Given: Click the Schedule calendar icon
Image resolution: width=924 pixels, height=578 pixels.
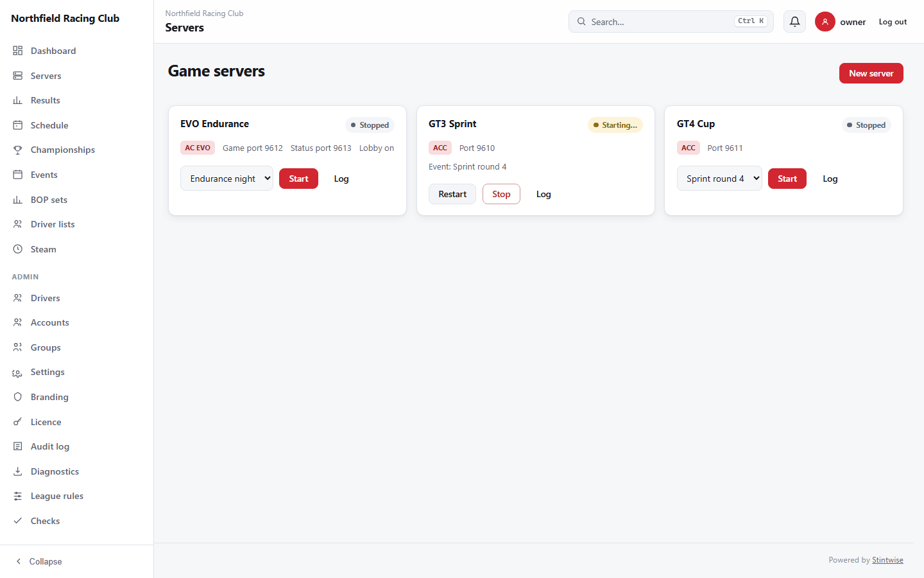Looking at the screenshot, I should (18, 125).
